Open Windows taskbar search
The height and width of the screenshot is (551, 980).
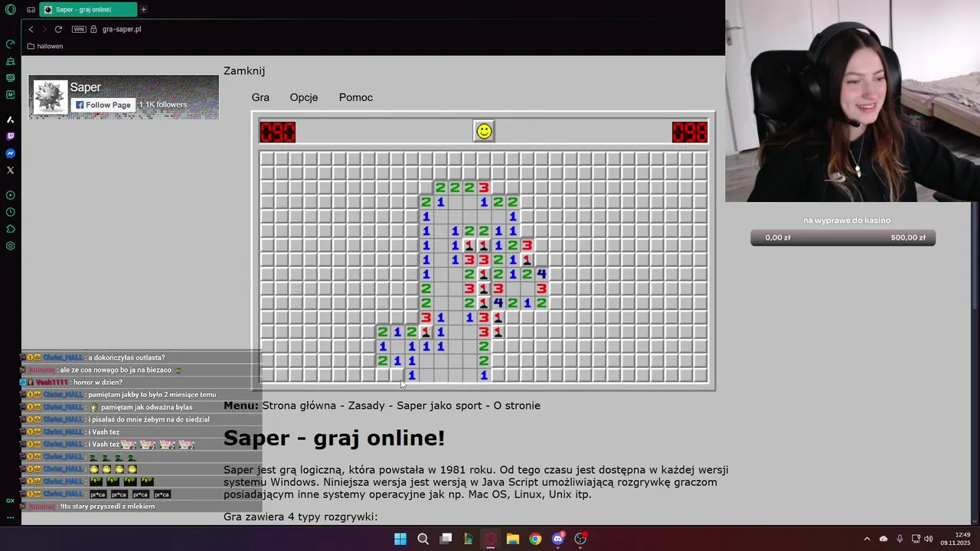423,539
